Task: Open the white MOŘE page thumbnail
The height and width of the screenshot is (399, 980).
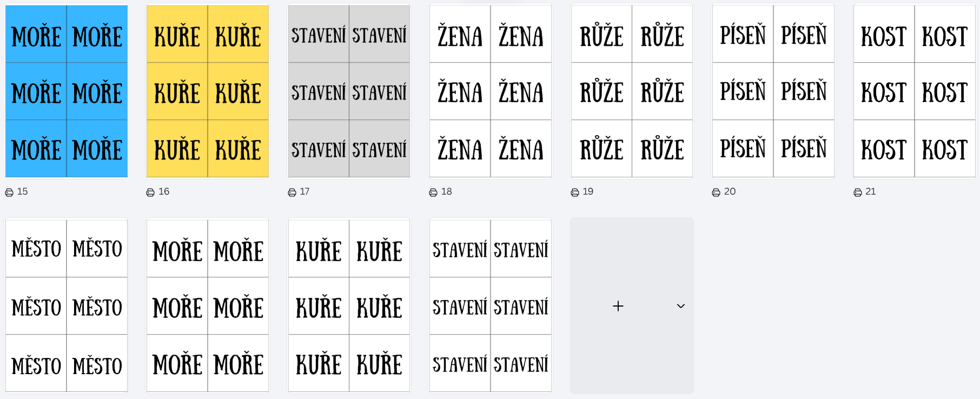Action: (208, 305)
